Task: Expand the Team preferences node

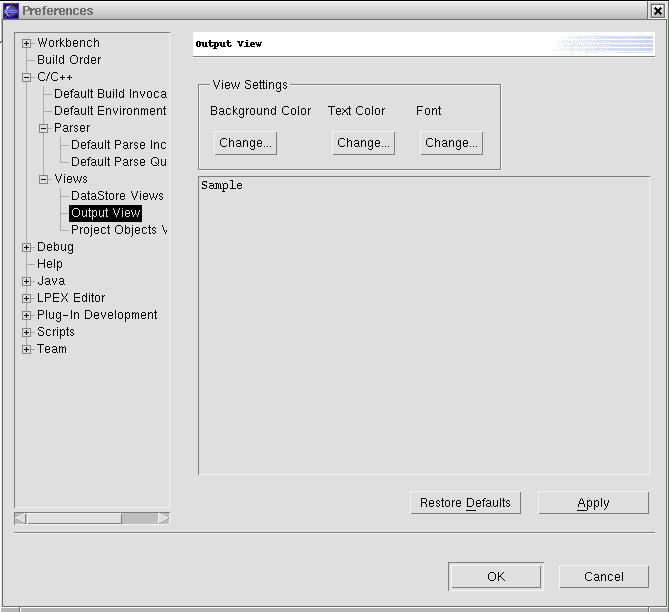Action: (27, 350)
